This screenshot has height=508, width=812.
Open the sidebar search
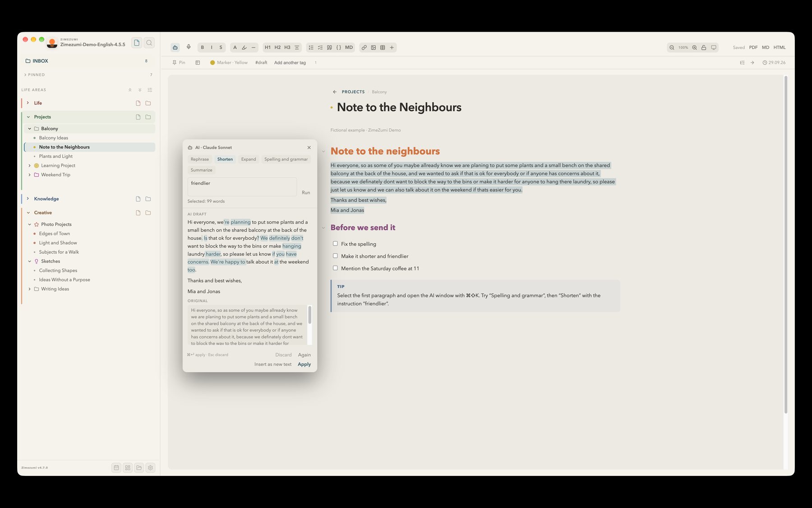point(149,43)
